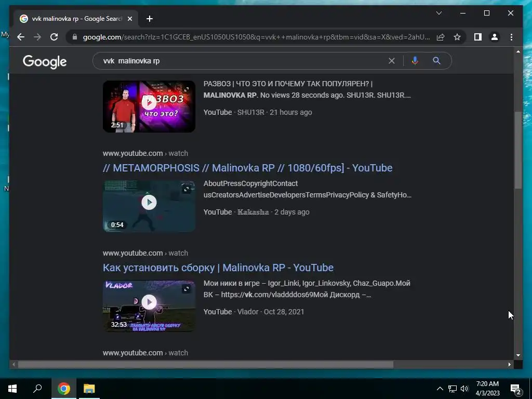Click 'Vlador · Oct 28, 2021' source text

[270, 312]
